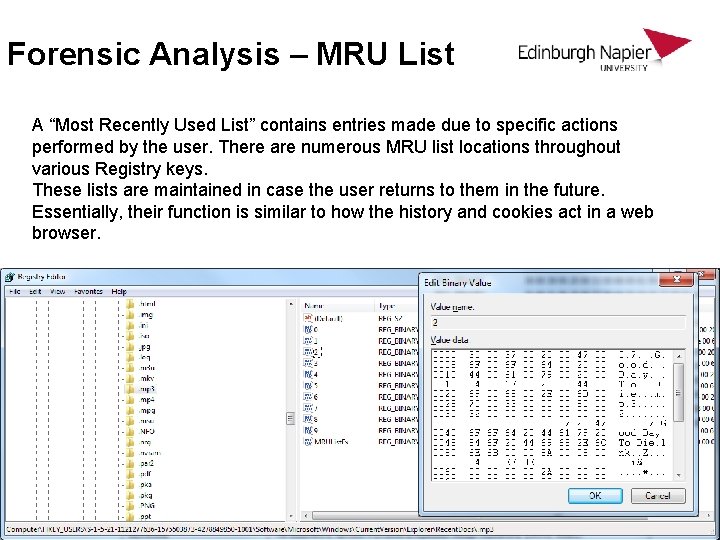Sort values by the Type column header

398,306
